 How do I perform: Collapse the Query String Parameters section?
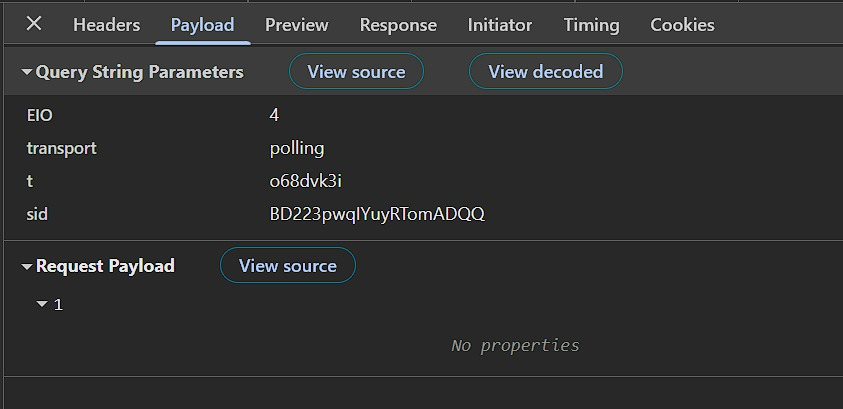click(x=27, y=72)
